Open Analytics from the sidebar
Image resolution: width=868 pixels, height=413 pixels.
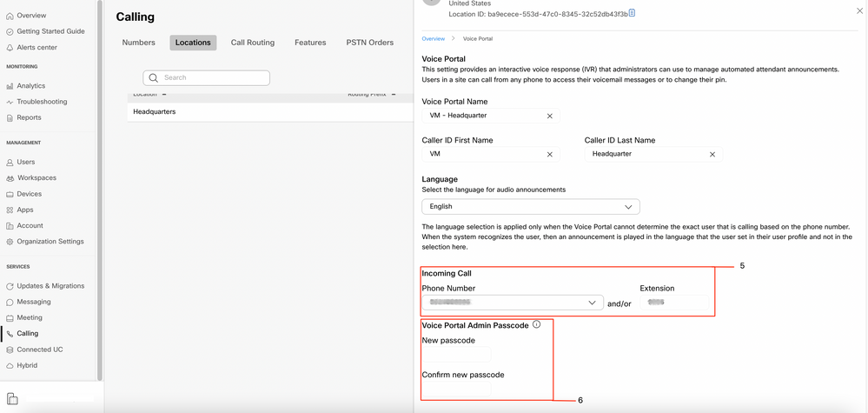click(x=30, y=86)
